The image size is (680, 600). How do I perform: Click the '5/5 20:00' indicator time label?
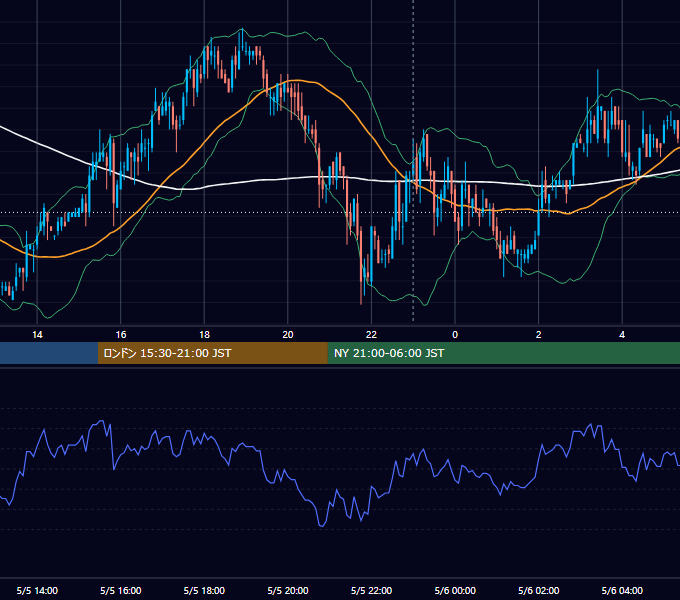point(288,590)
